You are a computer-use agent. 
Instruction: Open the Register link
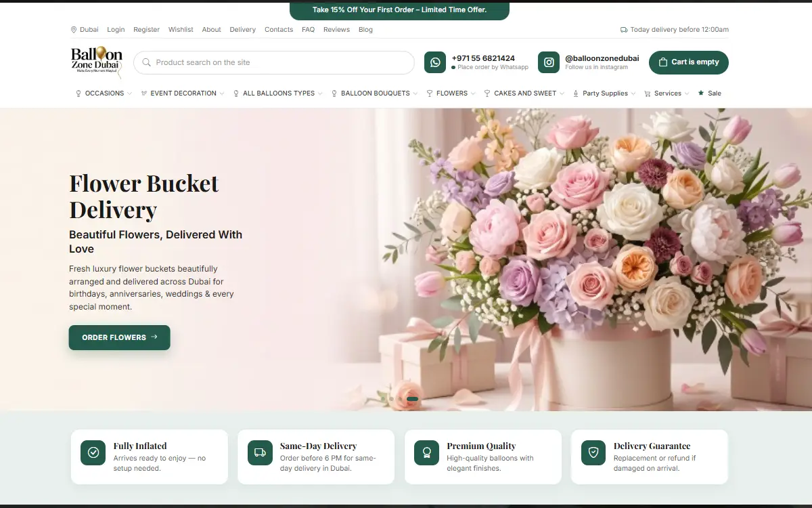click(x=146, y=30)
